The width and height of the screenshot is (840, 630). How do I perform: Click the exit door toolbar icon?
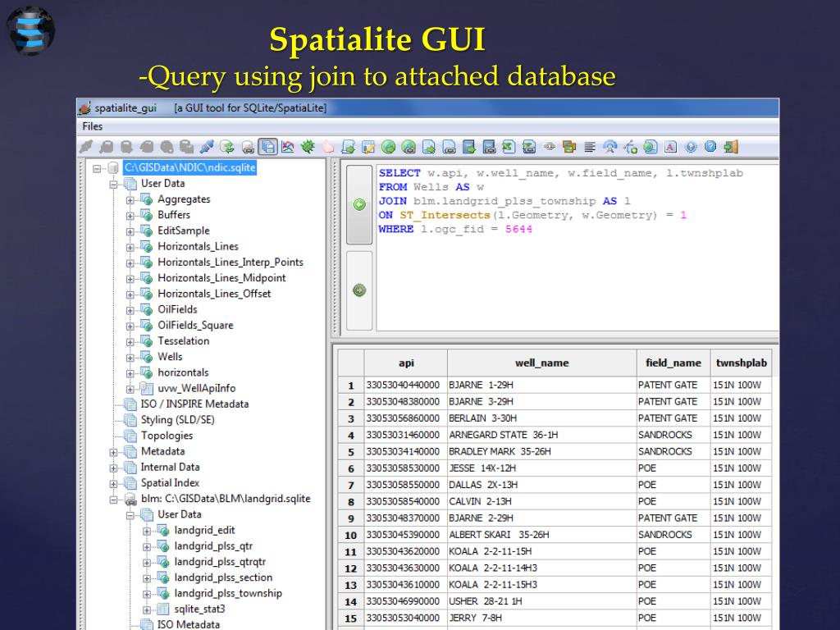731,146
